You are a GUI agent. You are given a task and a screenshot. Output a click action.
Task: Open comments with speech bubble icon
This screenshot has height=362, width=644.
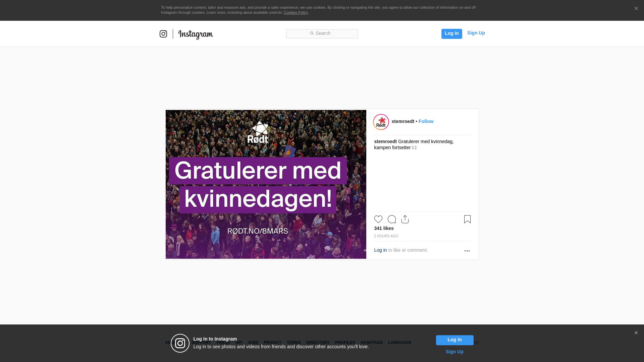(392, 219)
